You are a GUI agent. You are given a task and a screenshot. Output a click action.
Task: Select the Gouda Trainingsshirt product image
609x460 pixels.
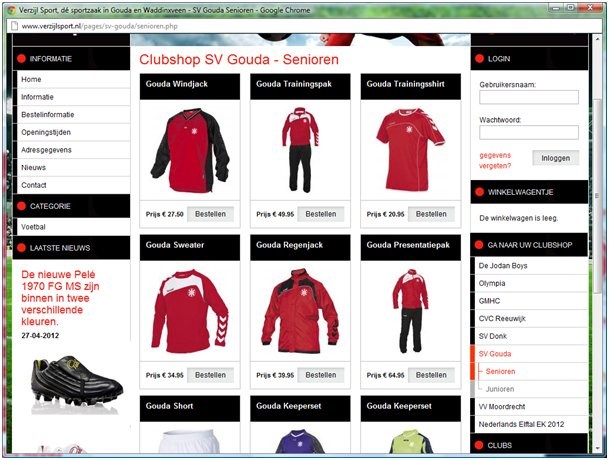[x=410, y=151]
